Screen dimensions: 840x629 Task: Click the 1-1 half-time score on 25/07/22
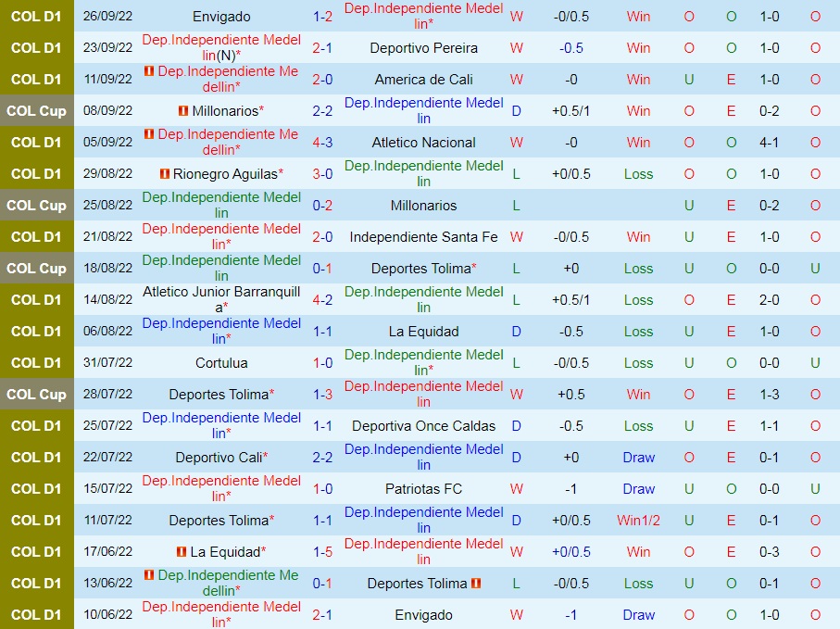coord(770,426)
